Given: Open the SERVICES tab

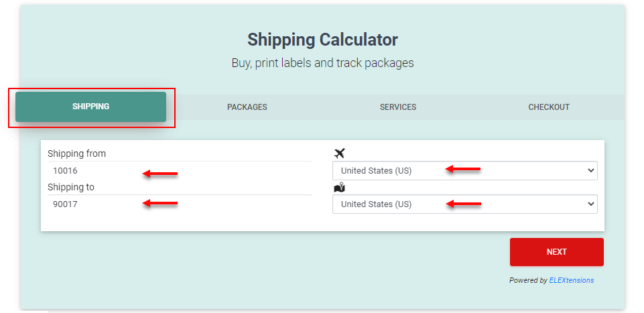Looking at the screenshot, I should click(397, 107).
